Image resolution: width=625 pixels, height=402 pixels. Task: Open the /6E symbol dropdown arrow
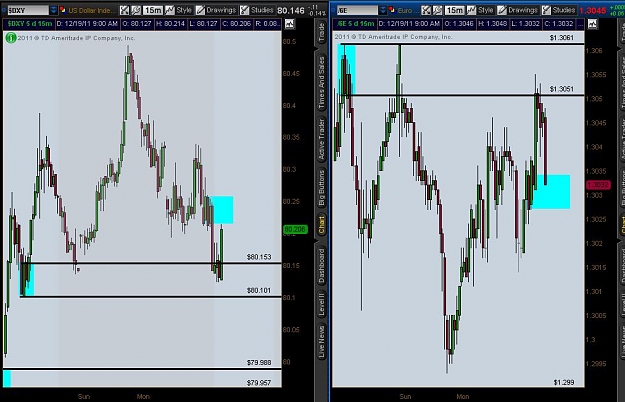pyautogui.click(x=383, y=10)
